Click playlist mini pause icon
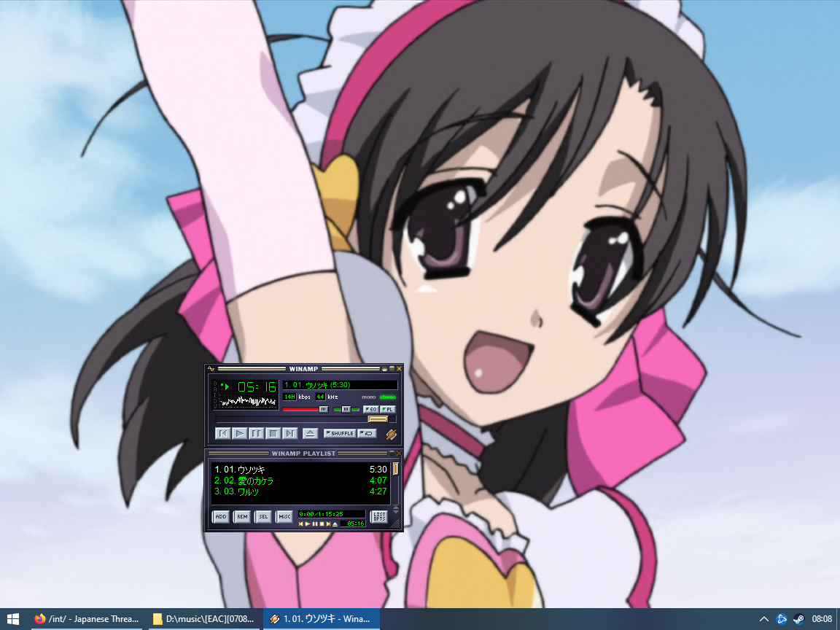This screenshot has width=840, height=630. 314,524
